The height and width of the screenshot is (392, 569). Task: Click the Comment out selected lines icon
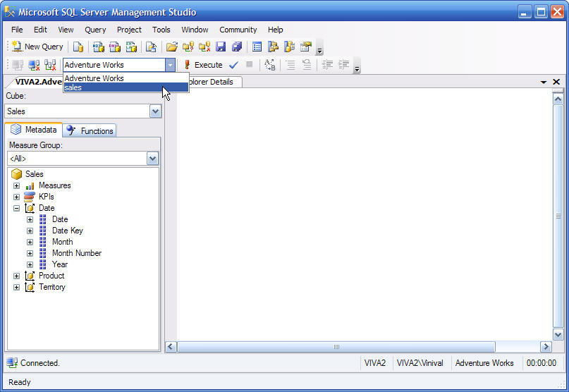coord(290,65)
